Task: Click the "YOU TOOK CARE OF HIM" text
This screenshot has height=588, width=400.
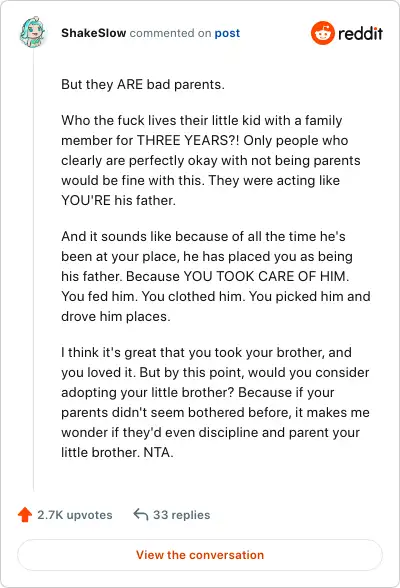Action: pos(264,276)
